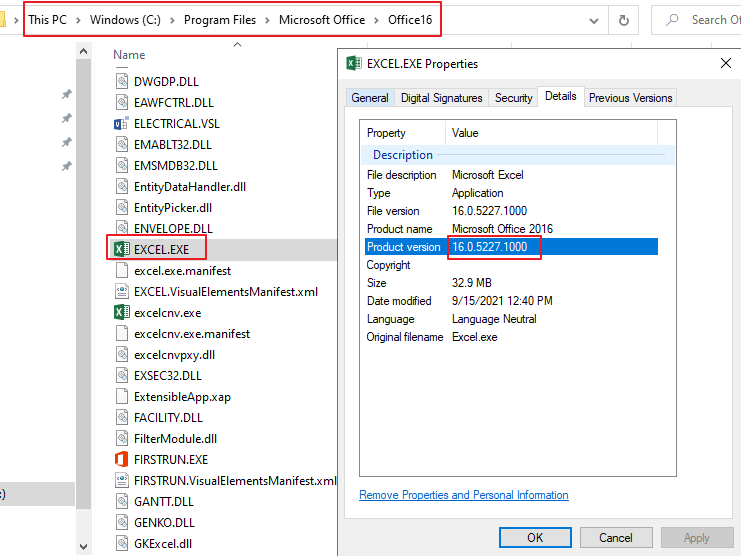Click the Search Office16 input box
Image resolution: width=741 pixels, height=556 pixels.
pyautogui.click(x=696, y=20)
